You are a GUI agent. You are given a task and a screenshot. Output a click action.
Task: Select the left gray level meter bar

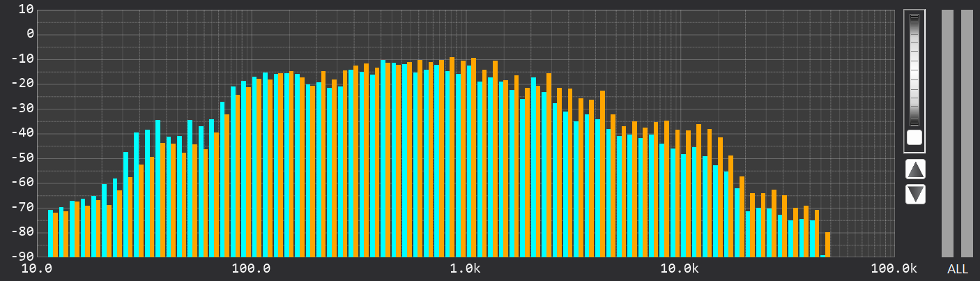click(x=947, y=132)
